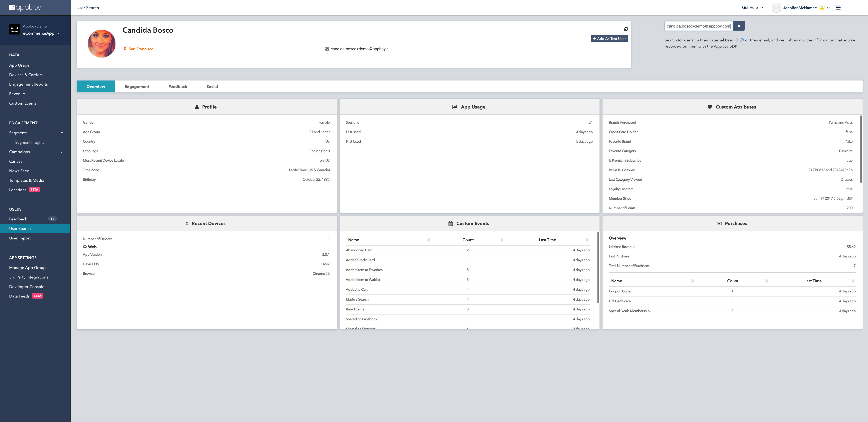Open Feedback with 15 badge in sidebar
Viewport: 868px width, 422px height.
pyautogui.click(x=33, y=219)
